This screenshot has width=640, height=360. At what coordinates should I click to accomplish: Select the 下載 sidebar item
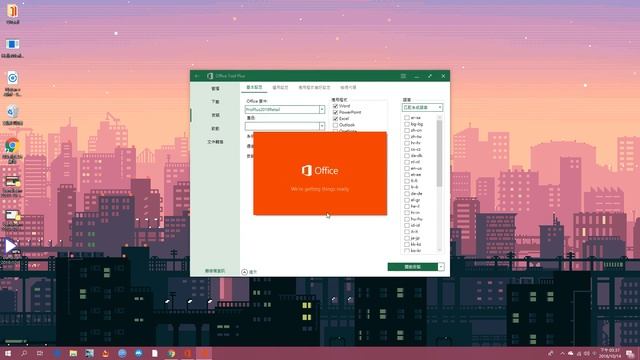click(216, 102)
